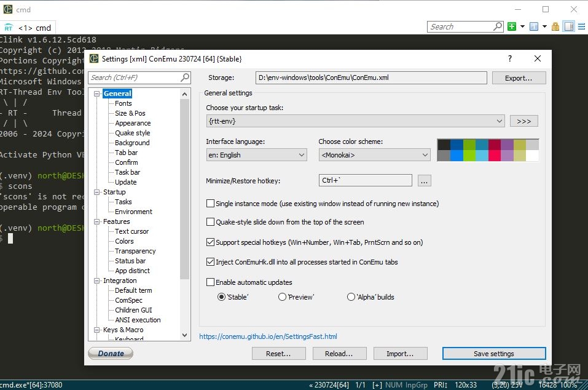Select Quake style in the settings tree
This screenshot has height=390, width=588.
[132, 133]
